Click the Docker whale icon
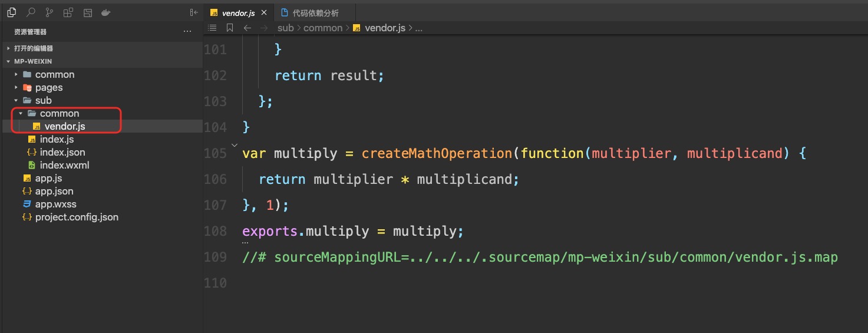868x333 pixels. (106, 12)
